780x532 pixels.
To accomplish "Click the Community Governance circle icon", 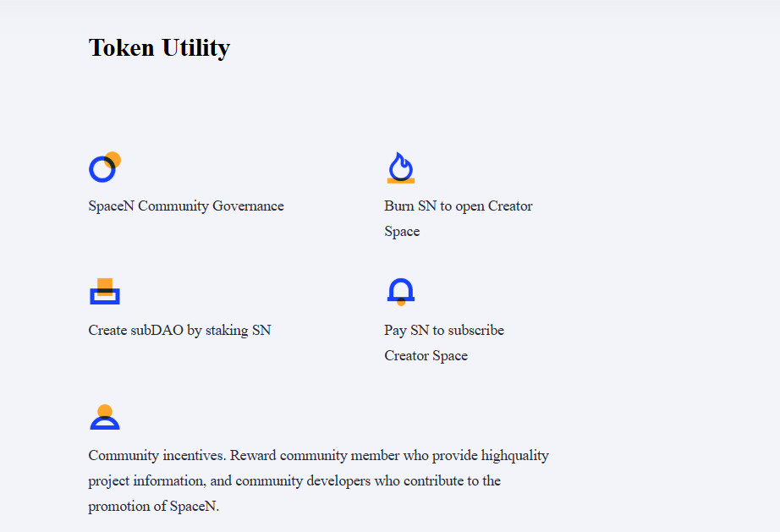I will (102, 170).
